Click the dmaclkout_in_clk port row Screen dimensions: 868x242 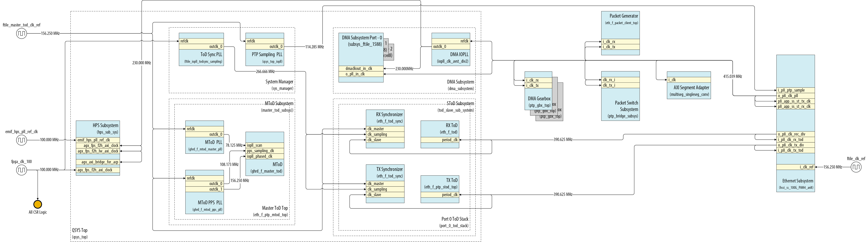coord(361,69)
